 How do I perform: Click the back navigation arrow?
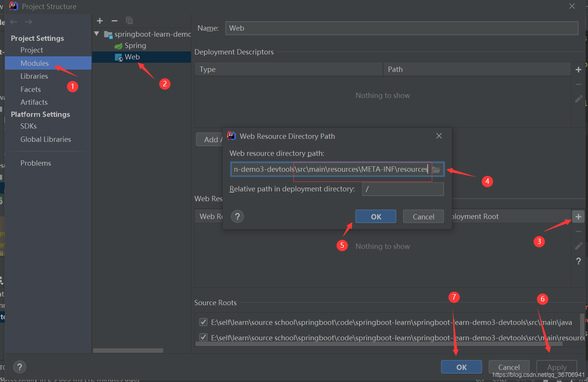pos(14,22)
